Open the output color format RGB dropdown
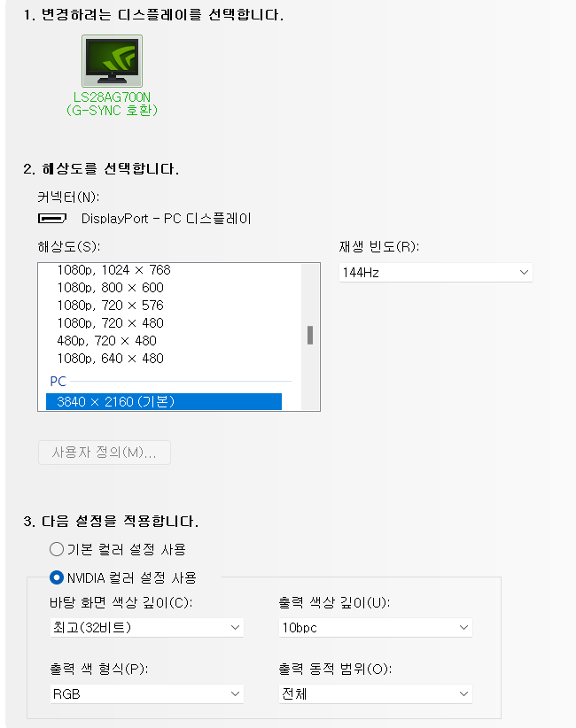 click(x=146, y=694)
